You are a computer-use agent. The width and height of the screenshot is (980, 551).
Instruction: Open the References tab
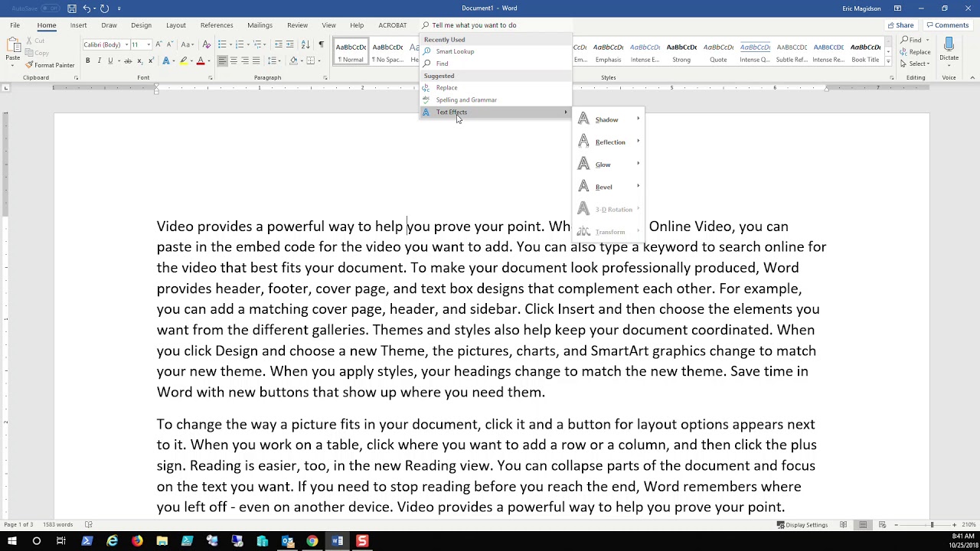pyautogui.click(x=217, y=25)
